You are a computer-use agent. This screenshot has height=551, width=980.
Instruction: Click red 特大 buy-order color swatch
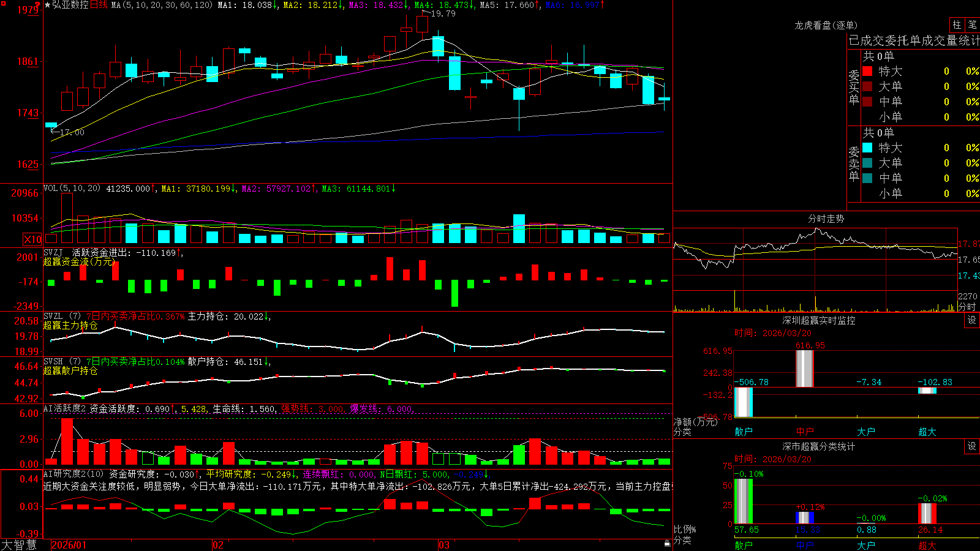point(867,71)
